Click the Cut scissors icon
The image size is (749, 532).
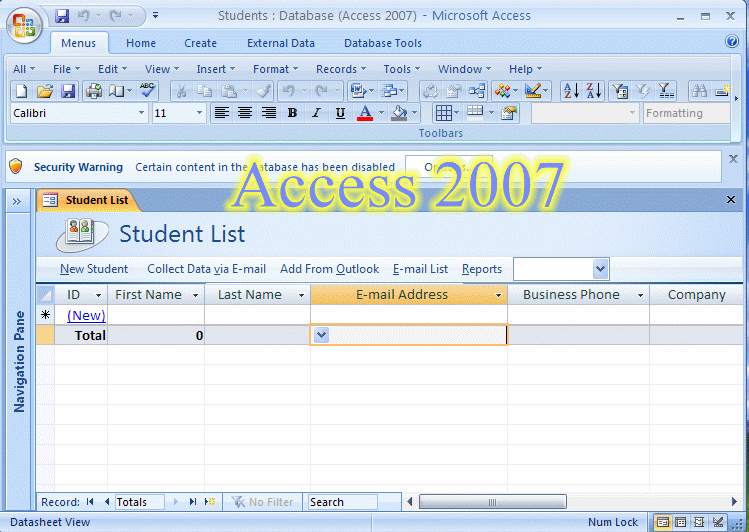coord(181,91)
